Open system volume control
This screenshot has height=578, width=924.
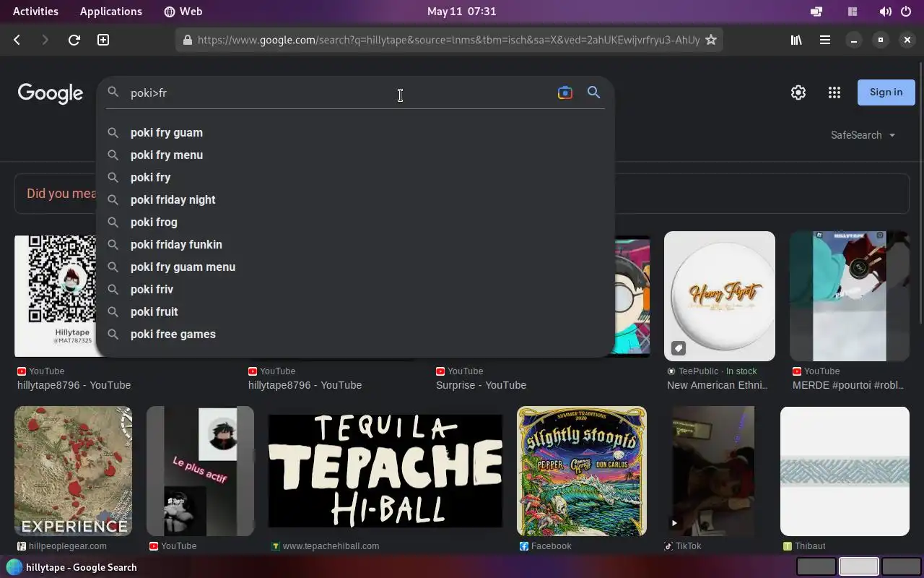[x=885, y=12]
